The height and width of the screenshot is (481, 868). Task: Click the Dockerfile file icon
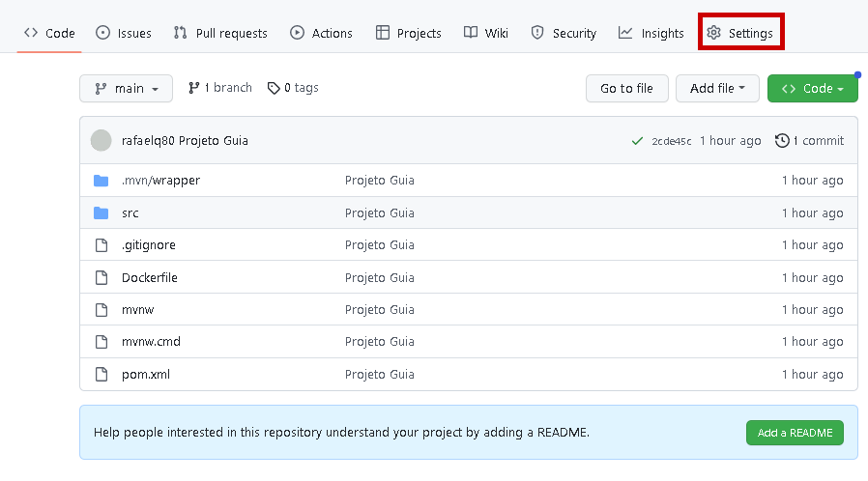(101, 277)
